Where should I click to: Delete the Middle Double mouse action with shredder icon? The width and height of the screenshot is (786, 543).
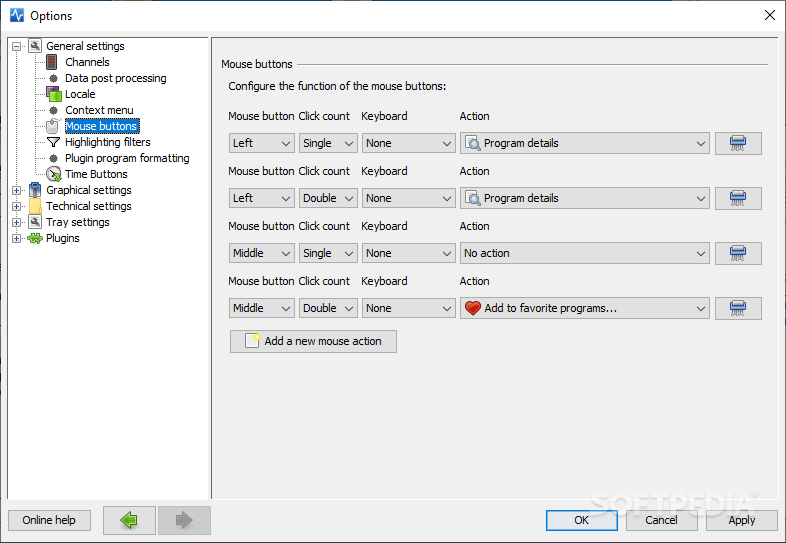point(738,308)
